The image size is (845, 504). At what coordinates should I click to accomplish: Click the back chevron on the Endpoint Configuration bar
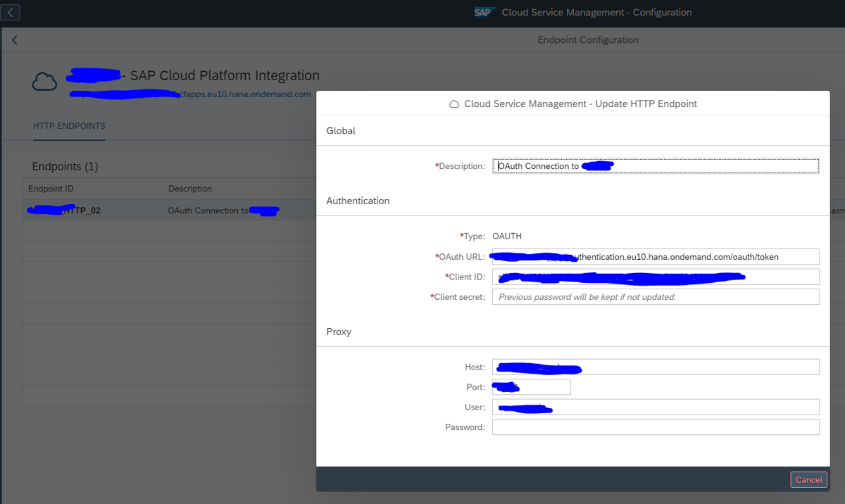coord(14,39)
